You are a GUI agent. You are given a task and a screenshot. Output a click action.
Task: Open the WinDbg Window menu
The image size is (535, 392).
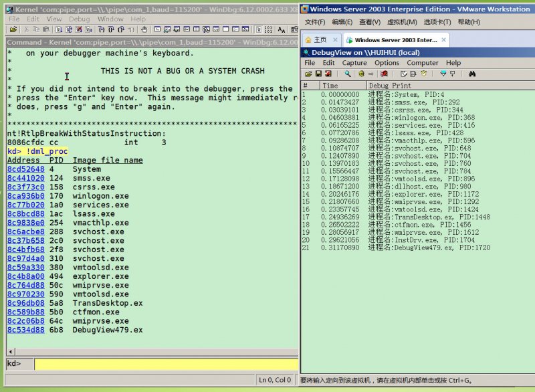(x=110, y=19)
